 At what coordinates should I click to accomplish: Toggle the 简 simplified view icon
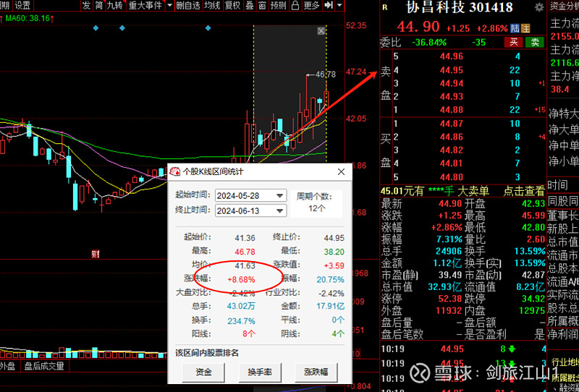tap(98, 5)
